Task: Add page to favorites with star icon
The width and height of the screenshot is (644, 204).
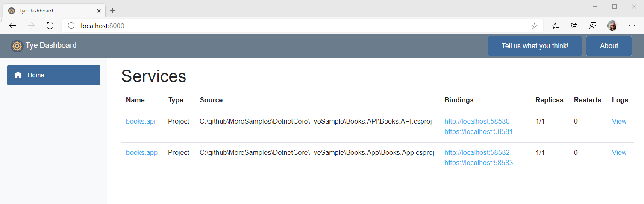Action: 535,26
